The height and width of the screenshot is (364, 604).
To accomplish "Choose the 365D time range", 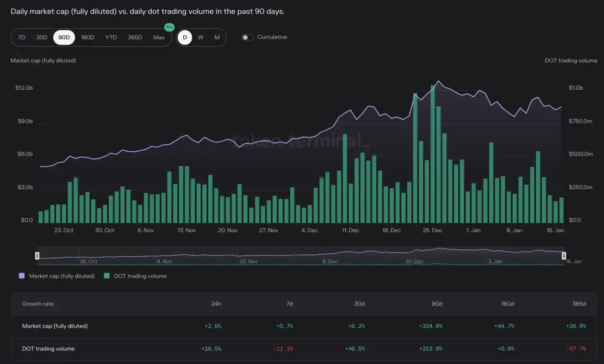I will coord(135,37).
